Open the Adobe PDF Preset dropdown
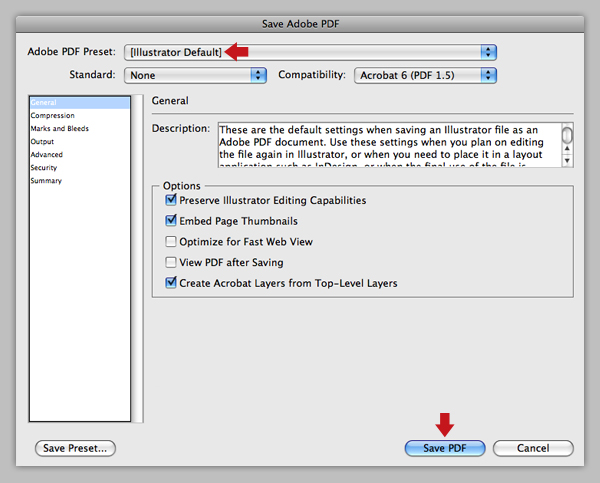The width and height of the screenshot is (600, 483). [310, 52]
